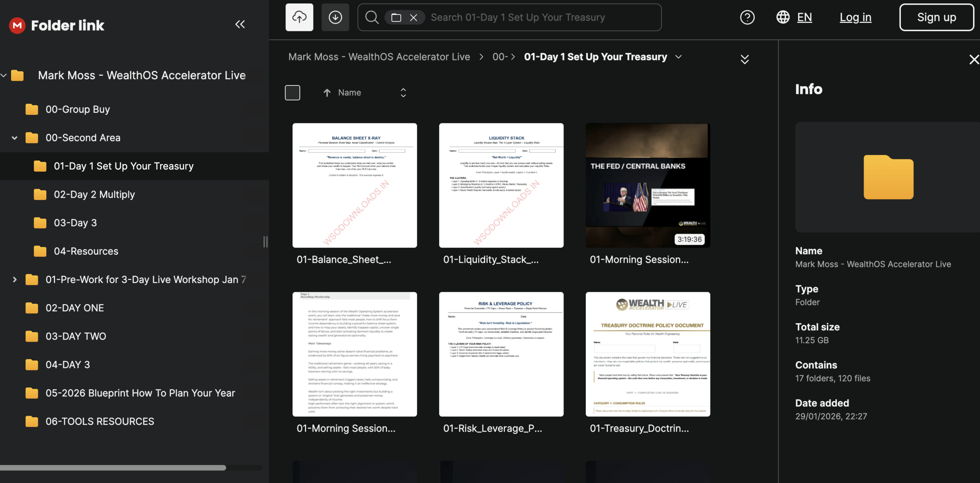Image resolution: width=980 pixels, height=483 pixels.
Task: Click the magnifier search icon
Action: coord(371,17)
